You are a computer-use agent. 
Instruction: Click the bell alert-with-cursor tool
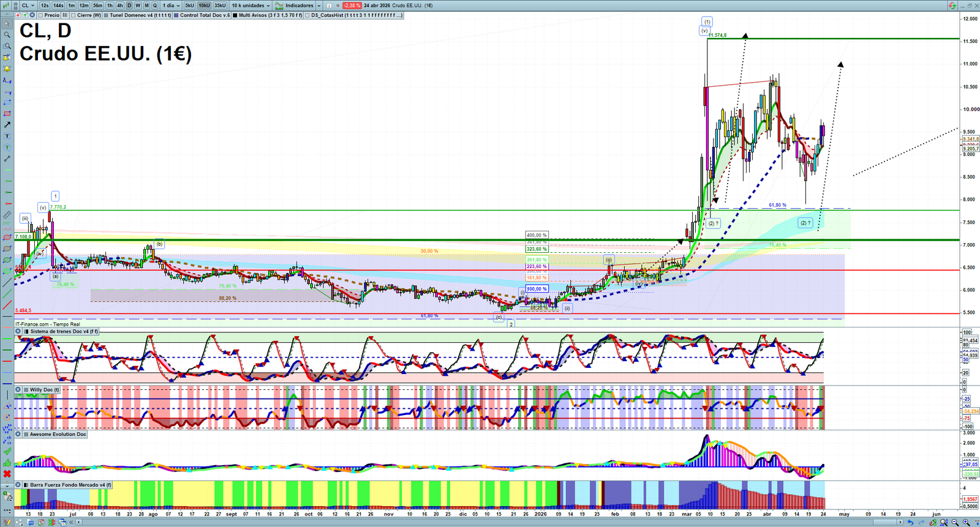[x=7, y=58]
